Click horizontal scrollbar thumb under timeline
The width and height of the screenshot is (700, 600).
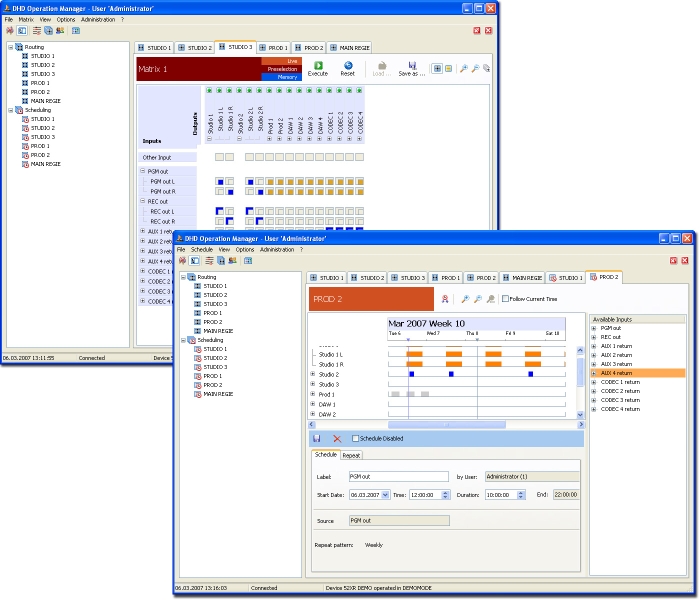coord(447,425)
